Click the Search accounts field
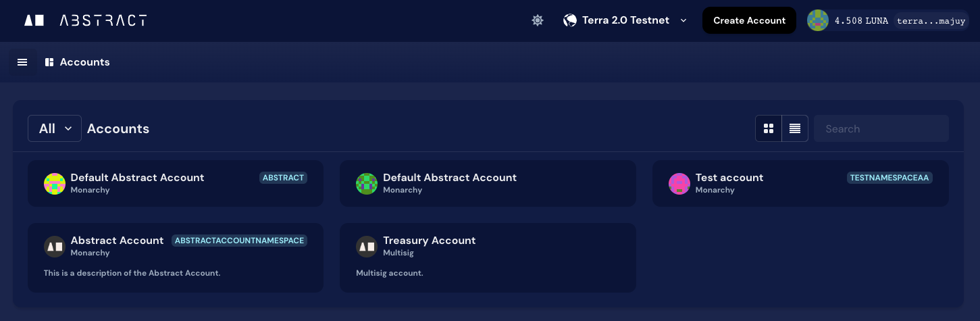The width and height of the screenshot is (980, 321). pyautogui.click(x=881, y=128)
